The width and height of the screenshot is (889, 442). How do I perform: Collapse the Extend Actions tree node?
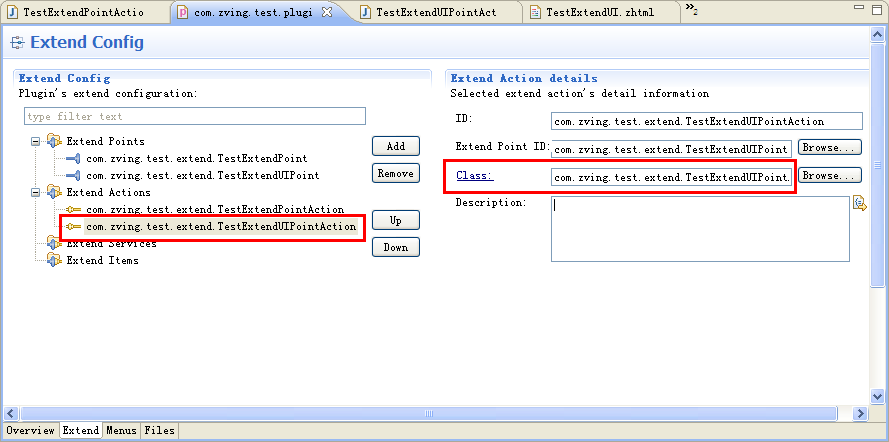click(36, 192)
